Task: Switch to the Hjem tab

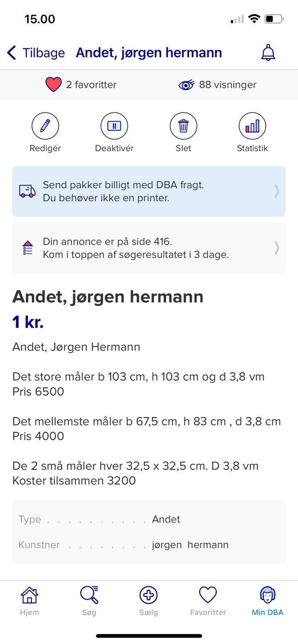Action: click(x=29, y=601)
